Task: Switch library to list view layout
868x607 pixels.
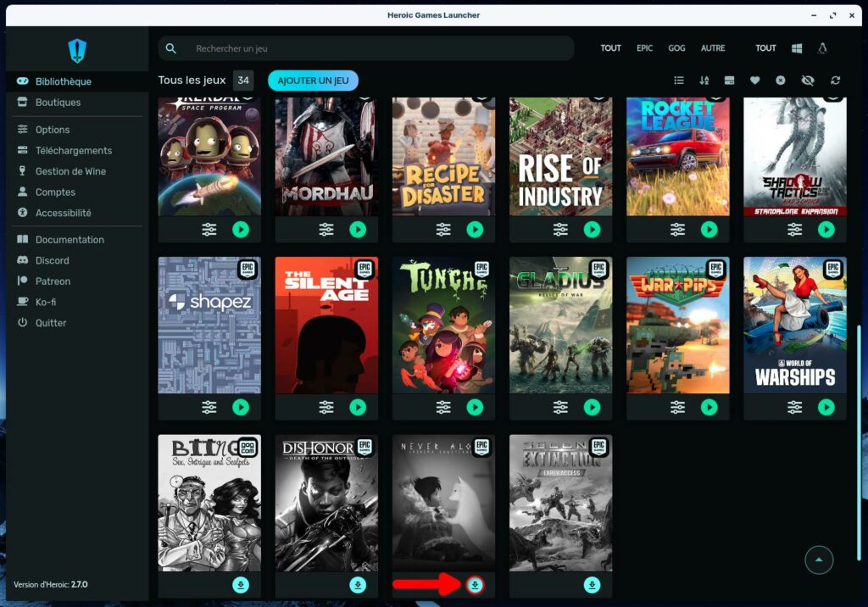Action: (x=679, y=81)
